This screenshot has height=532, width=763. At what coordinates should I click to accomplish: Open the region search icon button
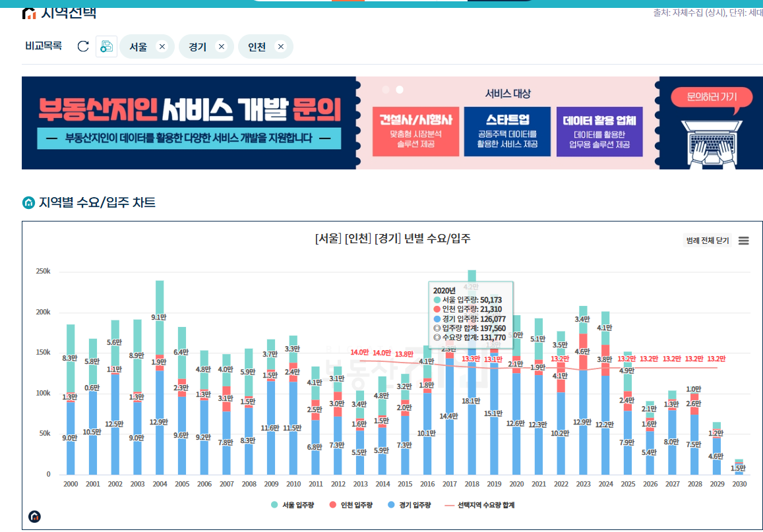[x=107, y=47]
